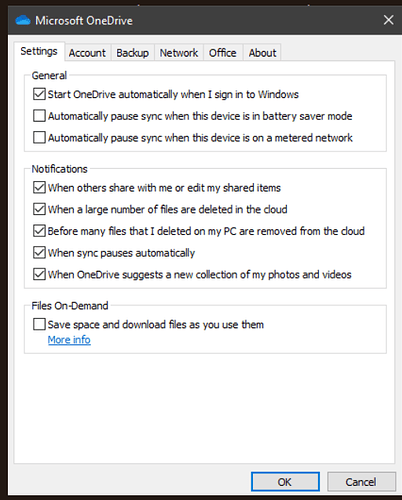
Task: Click the OneDrive cloud icon in title bar
Action: tap(23, 20)
